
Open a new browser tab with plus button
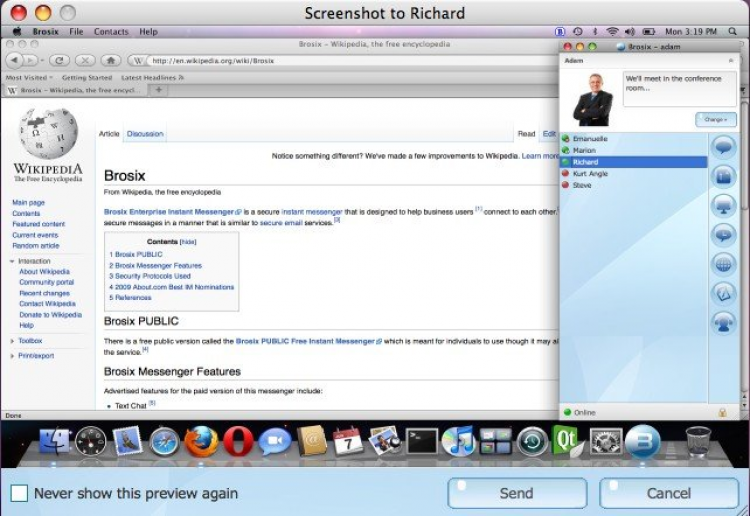point(159,90)
